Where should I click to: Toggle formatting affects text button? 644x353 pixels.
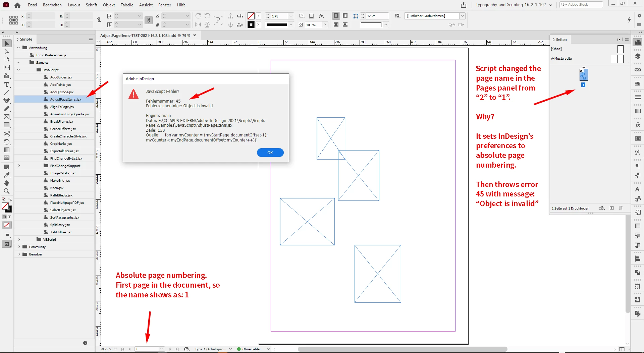pos(10,217)
